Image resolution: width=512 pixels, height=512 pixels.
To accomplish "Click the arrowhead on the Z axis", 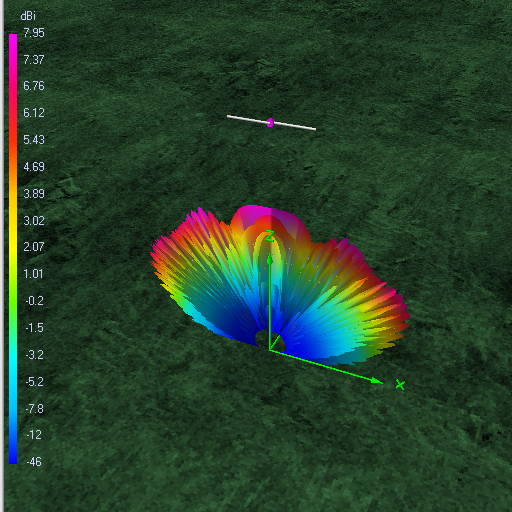I will point(270,259).
